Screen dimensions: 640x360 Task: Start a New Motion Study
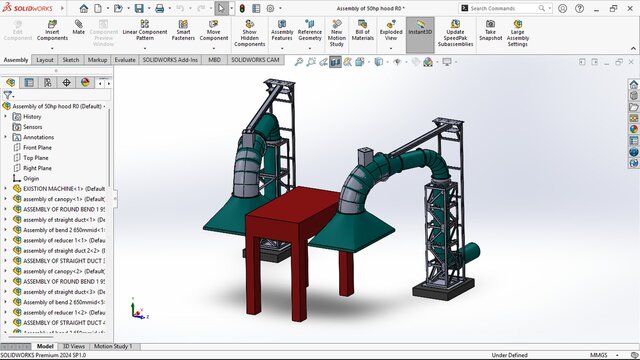click(337, 33)
